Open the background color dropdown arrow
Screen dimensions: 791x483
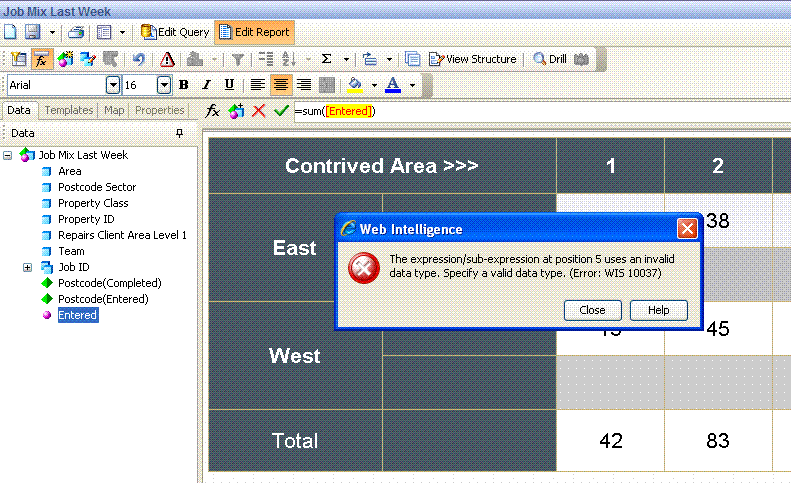[374, 85]
